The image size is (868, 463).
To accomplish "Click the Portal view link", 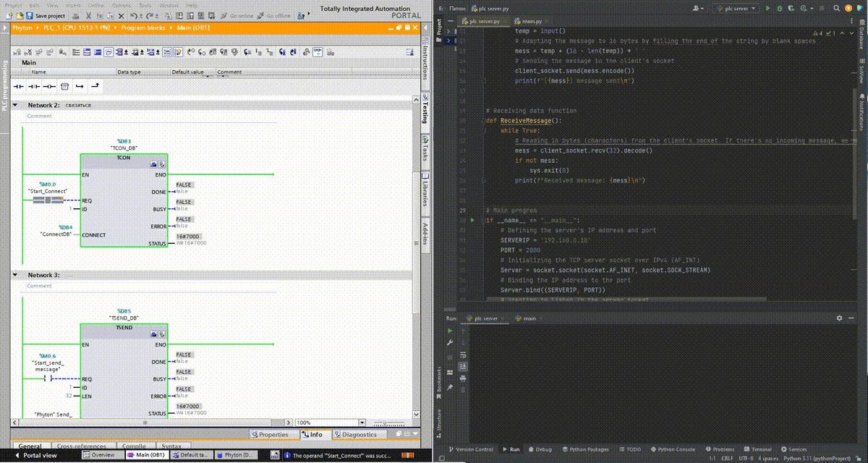I will 35,456.
